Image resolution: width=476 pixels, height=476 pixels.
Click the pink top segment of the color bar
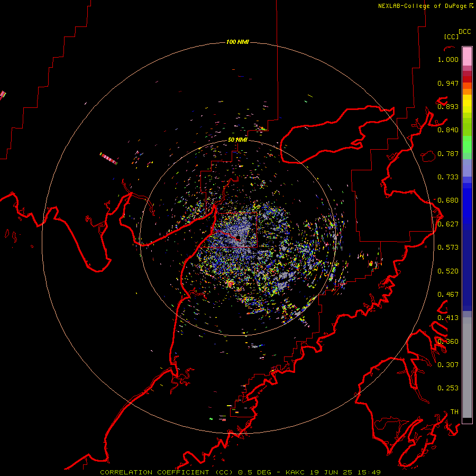[467, 56]
